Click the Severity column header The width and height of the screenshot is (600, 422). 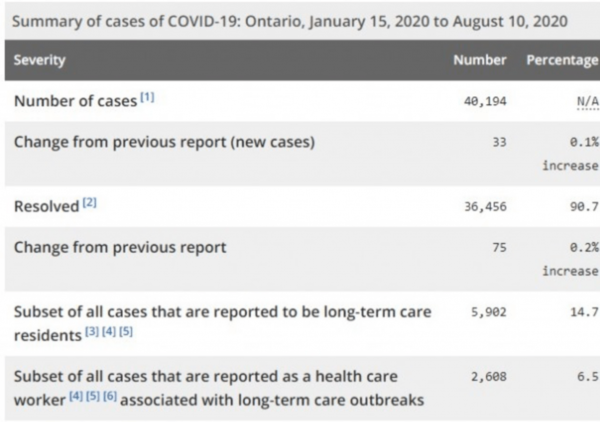click(x=39, y=60)
